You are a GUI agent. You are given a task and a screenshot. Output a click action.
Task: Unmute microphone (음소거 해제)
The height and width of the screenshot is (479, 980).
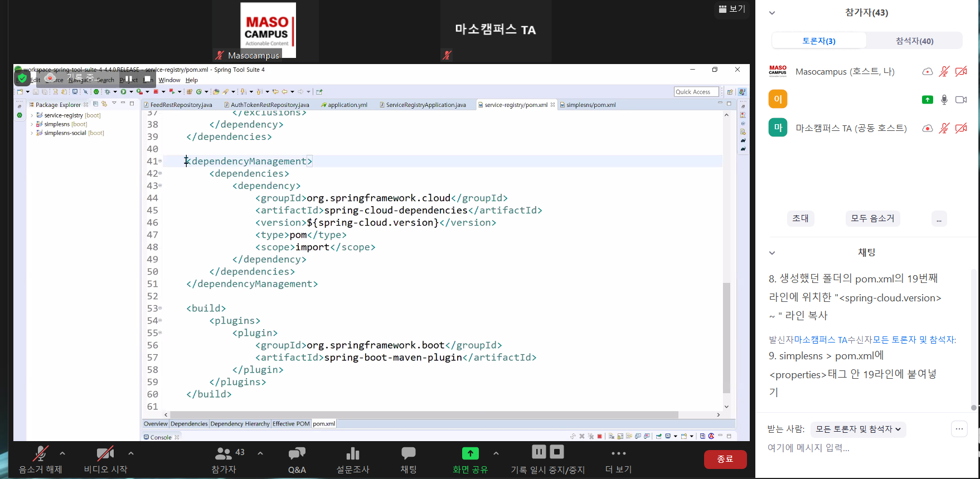pyautogui.click(x=40, y=454)
